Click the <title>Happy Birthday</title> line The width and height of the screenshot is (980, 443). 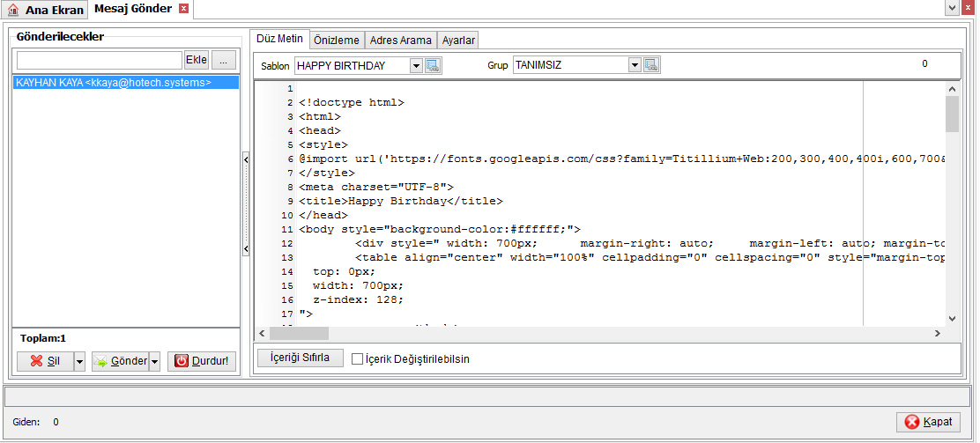[x=401, y=201]
